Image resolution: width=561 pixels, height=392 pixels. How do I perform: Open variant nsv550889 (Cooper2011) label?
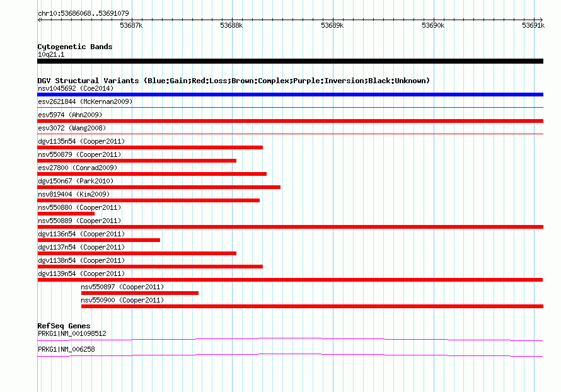click(79, 221)
